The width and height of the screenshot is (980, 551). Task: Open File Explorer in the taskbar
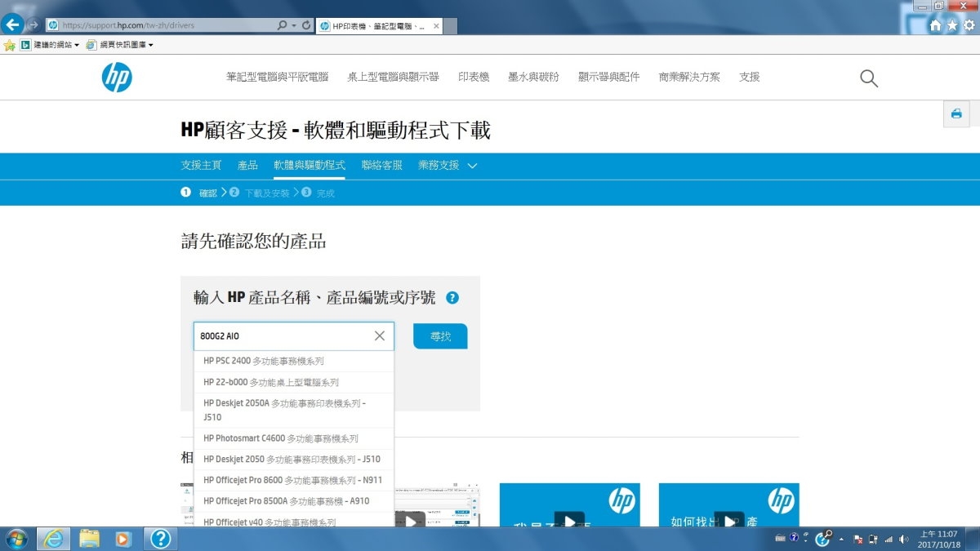(90, 539)
